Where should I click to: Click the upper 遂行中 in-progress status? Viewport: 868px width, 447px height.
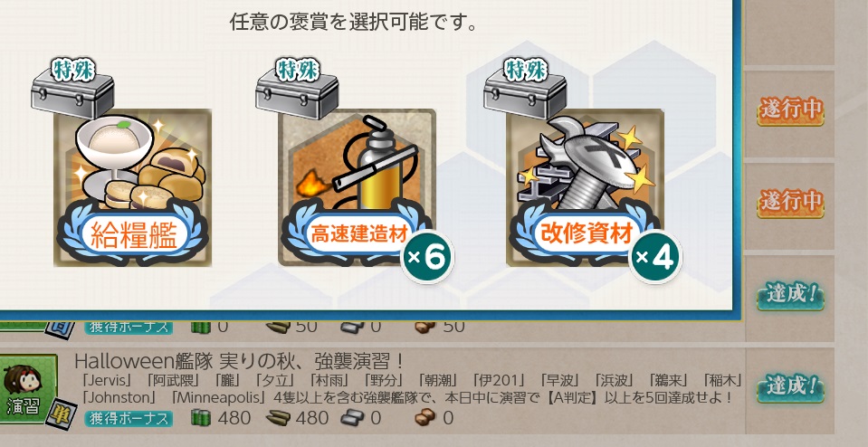790,110
